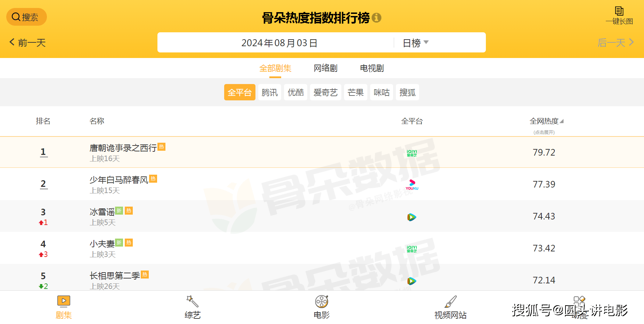Filter by 爱奇艺 platform
644x324 pixels.
point(326,92)
